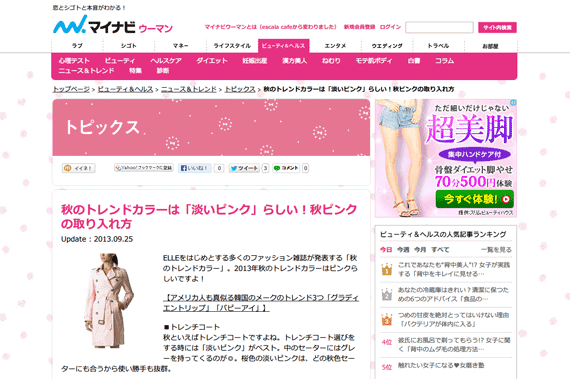Add to Yahoo! bookmarks button
The height and width of the screenshot is (379, 570).
click(144, 168)
